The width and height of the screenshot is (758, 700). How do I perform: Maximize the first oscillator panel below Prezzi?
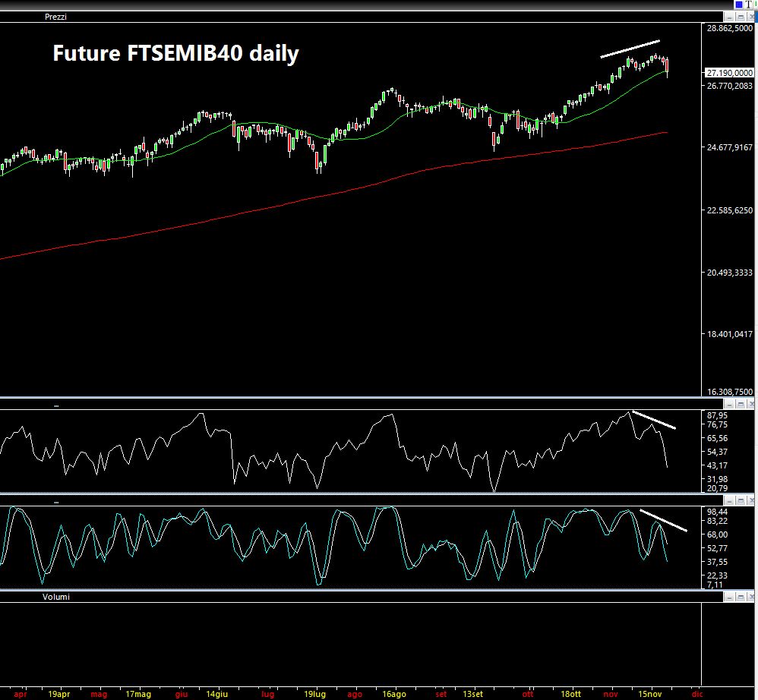pyautogui.click(x=741, y=404)
